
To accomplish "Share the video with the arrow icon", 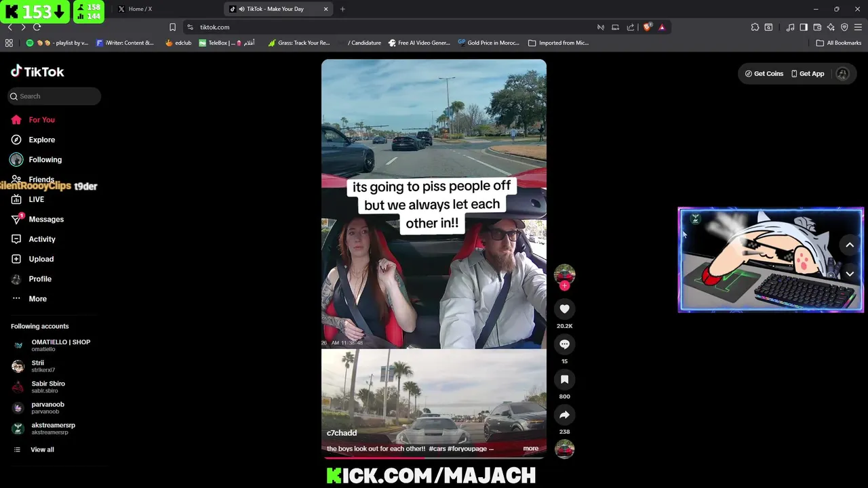I will (x=564, y=415).
